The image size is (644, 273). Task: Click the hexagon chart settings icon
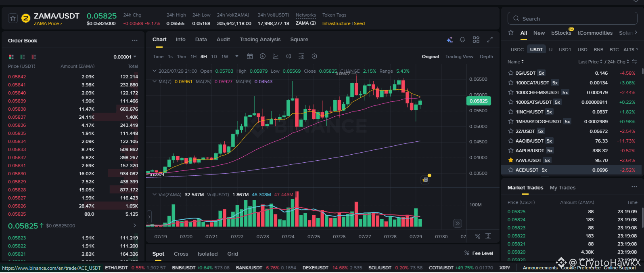314,57
